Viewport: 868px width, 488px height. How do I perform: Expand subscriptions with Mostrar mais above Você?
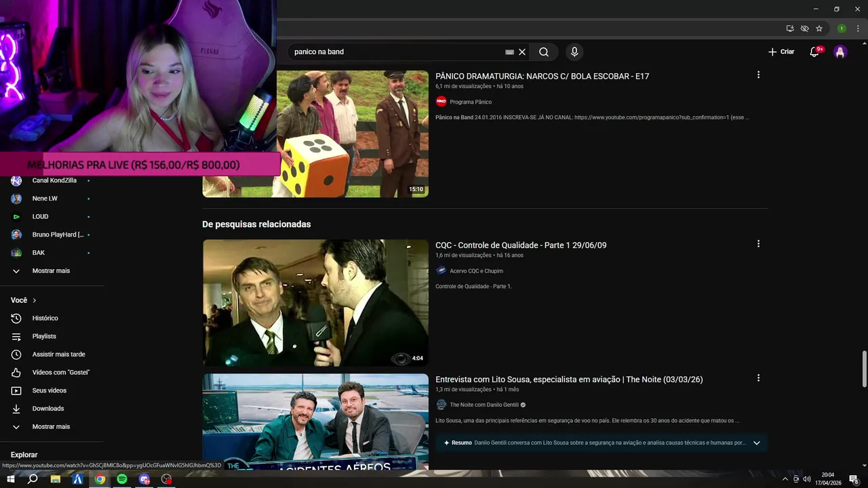52,271
